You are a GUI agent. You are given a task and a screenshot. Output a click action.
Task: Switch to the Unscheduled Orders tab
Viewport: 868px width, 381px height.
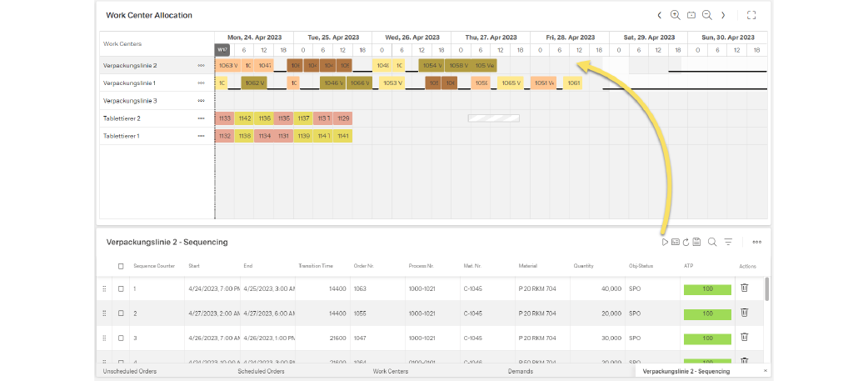129,371
